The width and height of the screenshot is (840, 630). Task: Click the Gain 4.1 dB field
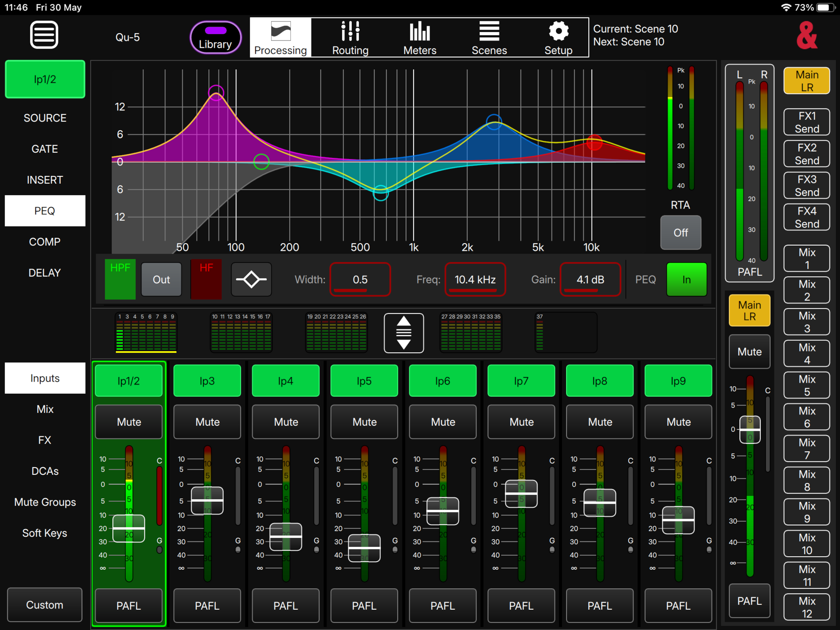(590, 280)
